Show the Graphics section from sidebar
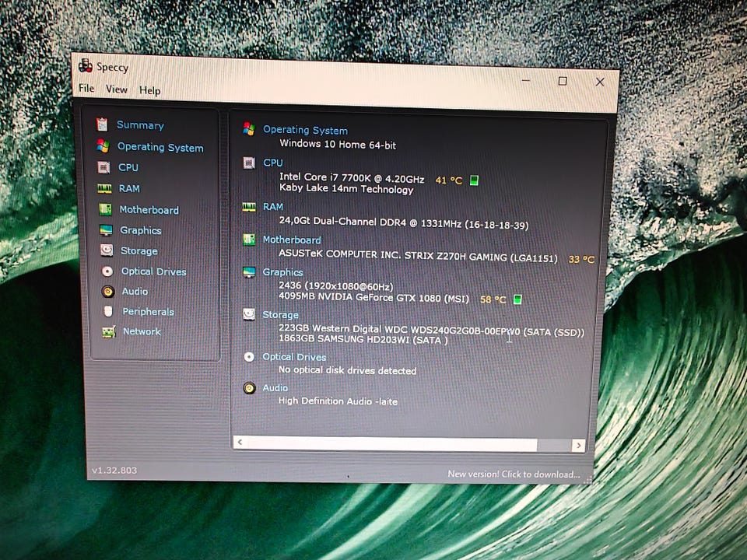The width and height of the screenshot is (747, 560). click(141, 230)
